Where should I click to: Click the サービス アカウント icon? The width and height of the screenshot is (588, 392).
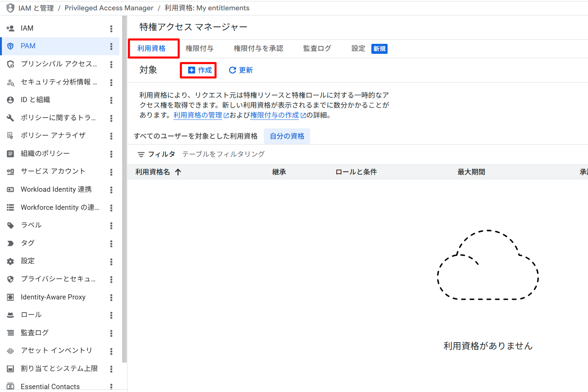[x=10, y=171]
